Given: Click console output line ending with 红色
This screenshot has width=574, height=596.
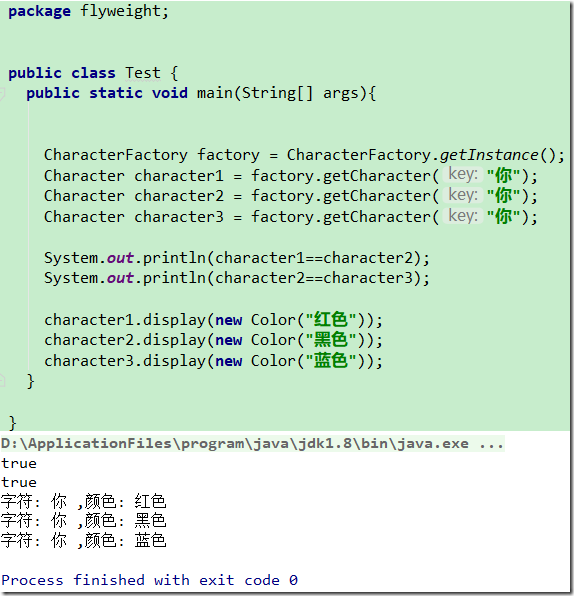Looking at the screenshot, I should 83,501.
